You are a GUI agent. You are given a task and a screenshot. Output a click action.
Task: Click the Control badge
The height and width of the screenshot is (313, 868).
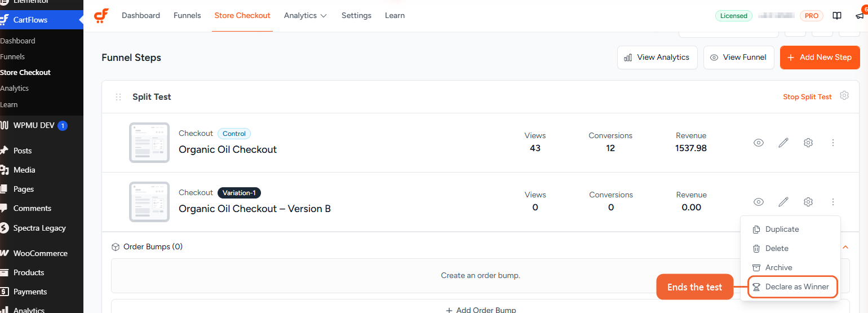[234, 134]
